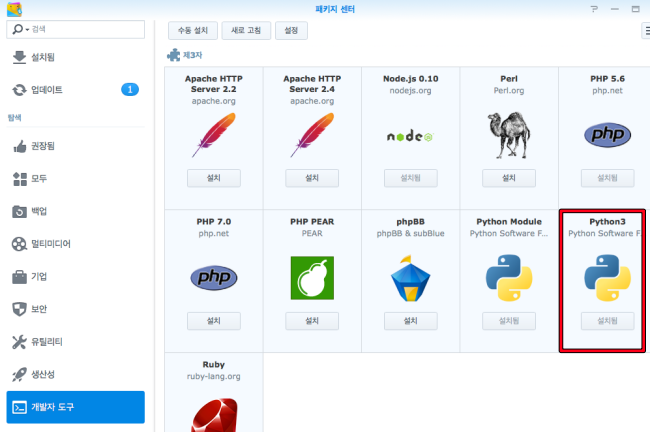This screenshot has height=432, width=650.
Task: Click the rocket Productivity icon
Action: tap(19, 374)
